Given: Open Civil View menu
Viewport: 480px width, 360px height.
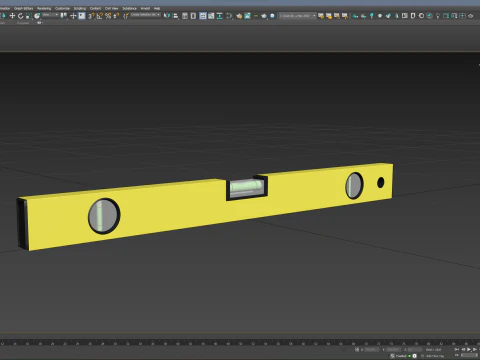Looking at the screenshot, I should 112,8.
